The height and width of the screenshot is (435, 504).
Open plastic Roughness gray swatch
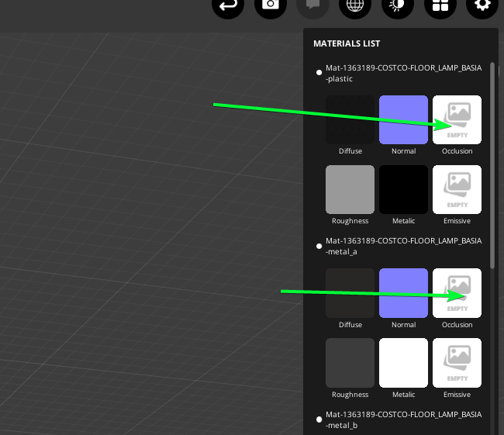click(x=350, y=190)
